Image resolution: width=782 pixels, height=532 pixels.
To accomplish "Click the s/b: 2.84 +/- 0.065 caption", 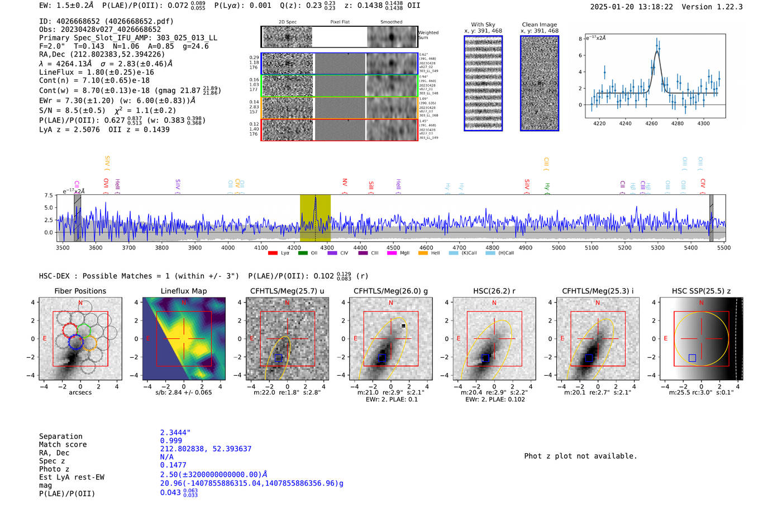I will tap(184, 392).
